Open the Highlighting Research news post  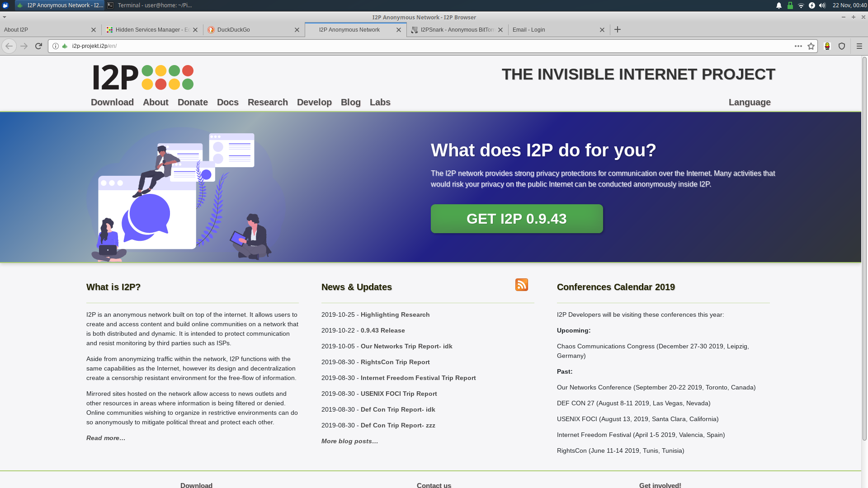pyautogui.click(x=395, y=314)
